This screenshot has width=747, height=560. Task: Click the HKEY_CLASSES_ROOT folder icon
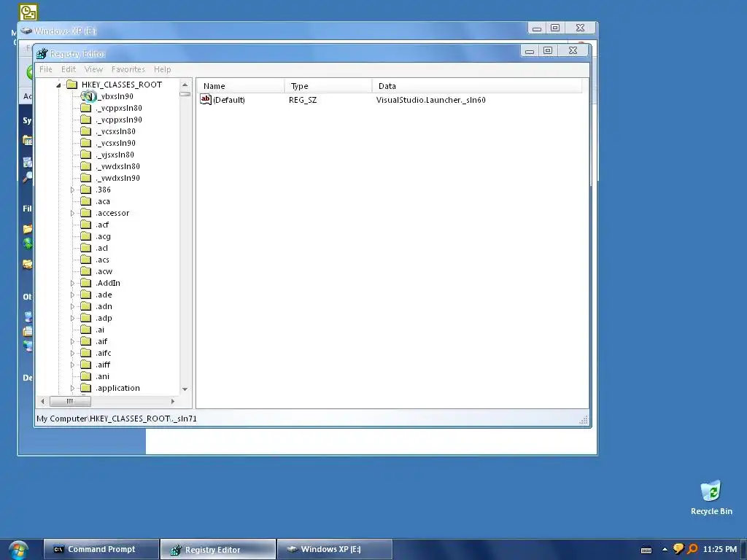pyautogui.click(x=72, y=85)
